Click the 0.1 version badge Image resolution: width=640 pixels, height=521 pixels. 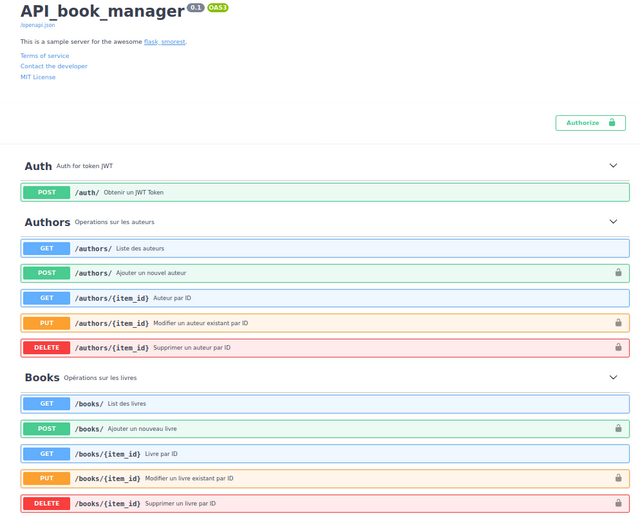click(x=196, y=7)
